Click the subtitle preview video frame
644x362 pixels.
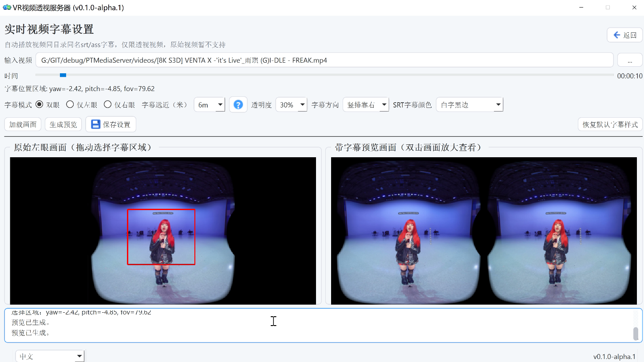coord(484,231)
